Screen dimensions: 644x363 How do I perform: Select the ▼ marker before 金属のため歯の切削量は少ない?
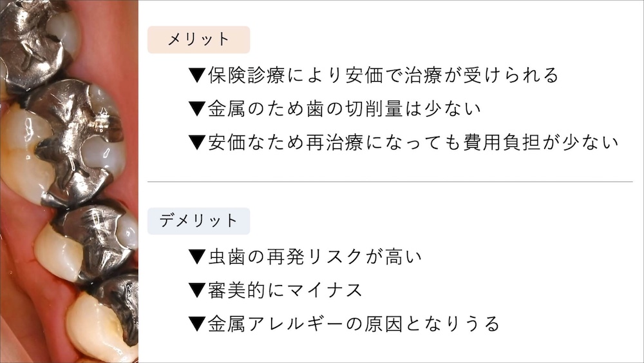coord(196,108)
